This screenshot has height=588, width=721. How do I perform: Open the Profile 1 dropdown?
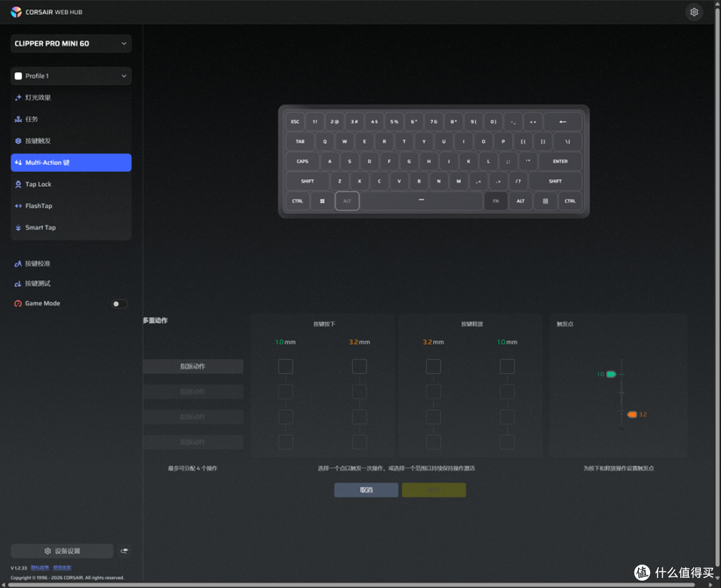[71, 76]
